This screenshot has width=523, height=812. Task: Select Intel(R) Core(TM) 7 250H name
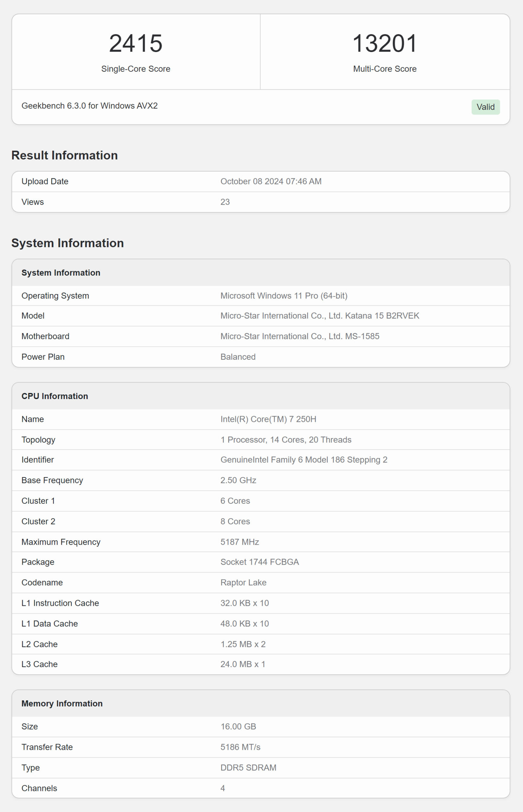pyautogui.click(x=268, y=419)
